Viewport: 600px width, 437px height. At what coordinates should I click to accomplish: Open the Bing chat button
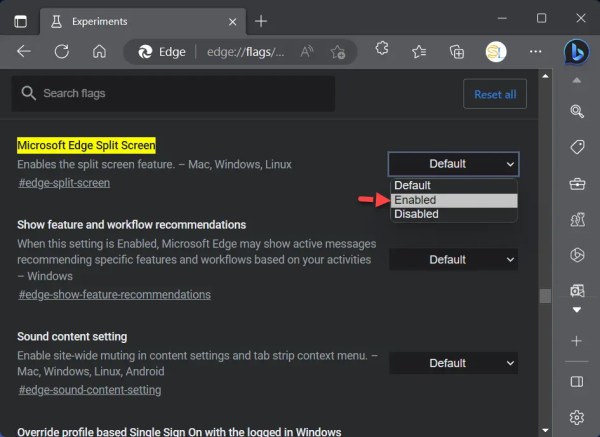[576, 52]
